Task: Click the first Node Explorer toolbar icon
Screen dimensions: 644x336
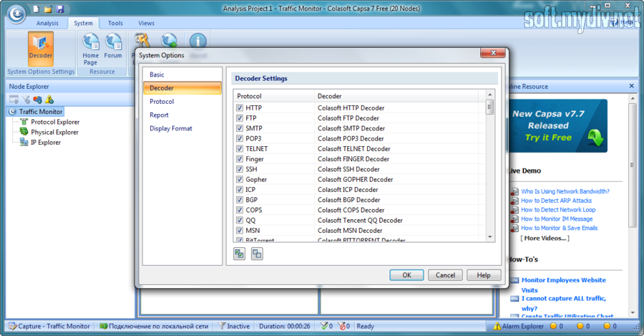Action: [14, 100]
